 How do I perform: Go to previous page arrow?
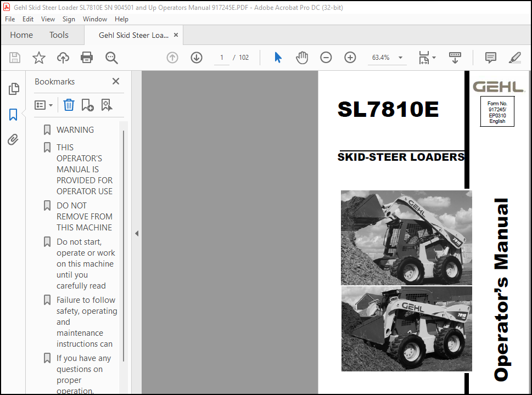pos(172,58)
